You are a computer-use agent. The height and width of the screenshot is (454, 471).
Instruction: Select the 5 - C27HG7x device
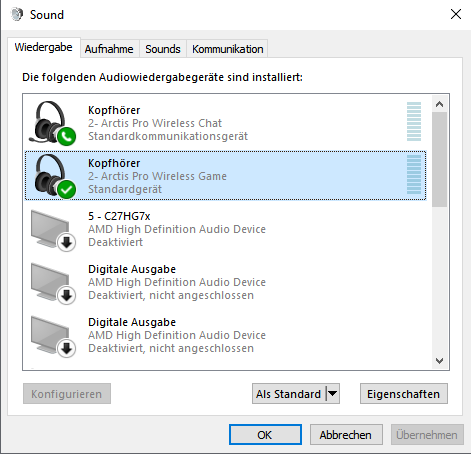click(x=225, y=229)
